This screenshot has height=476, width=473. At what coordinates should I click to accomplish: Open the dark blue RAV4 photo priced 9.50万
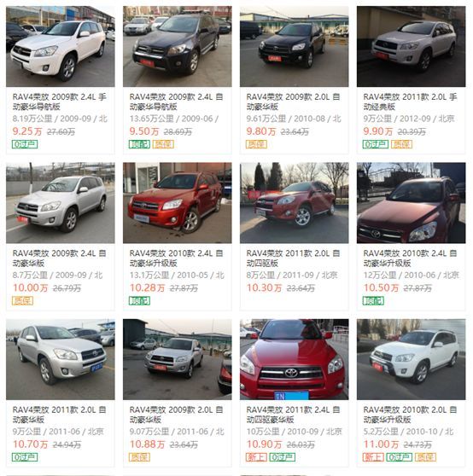pos(177,46)
